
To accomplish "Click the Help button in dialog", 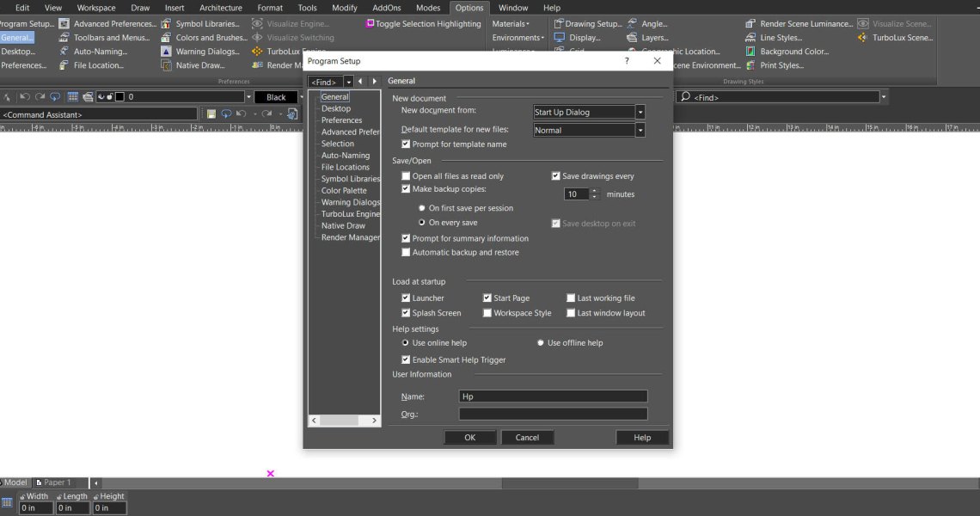I will click(x=642, y=437).
